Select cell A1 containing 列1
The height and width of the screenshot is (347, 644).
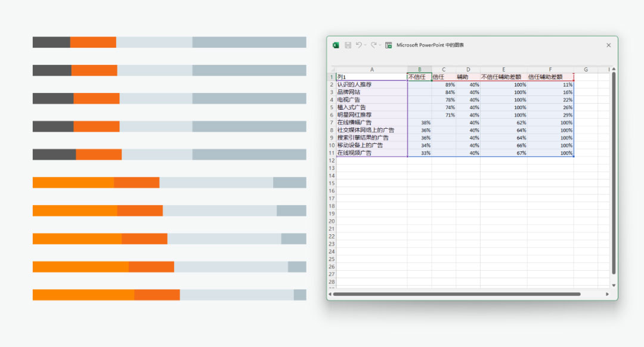[x=371, y=77]
